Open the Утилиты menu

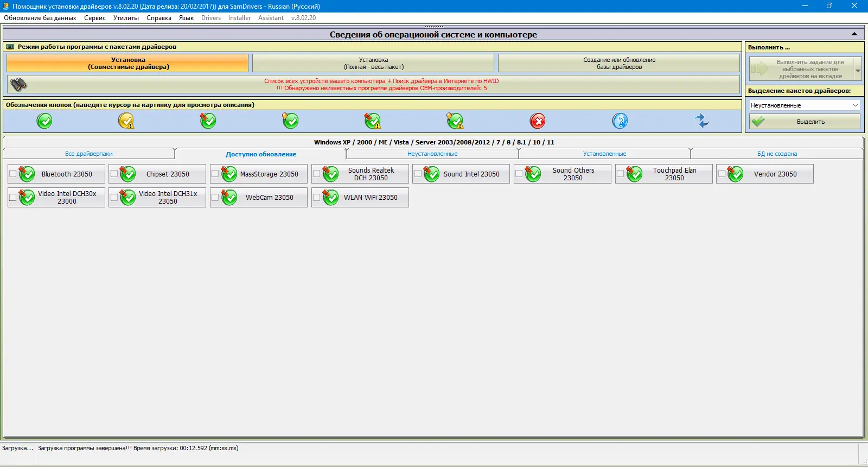[126, 18]
